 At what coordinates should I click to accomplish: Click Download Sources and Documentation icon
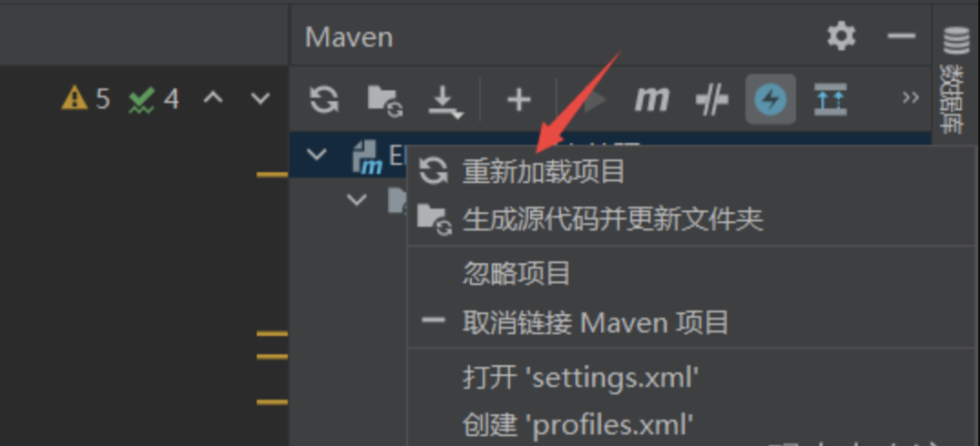(445, 101)
